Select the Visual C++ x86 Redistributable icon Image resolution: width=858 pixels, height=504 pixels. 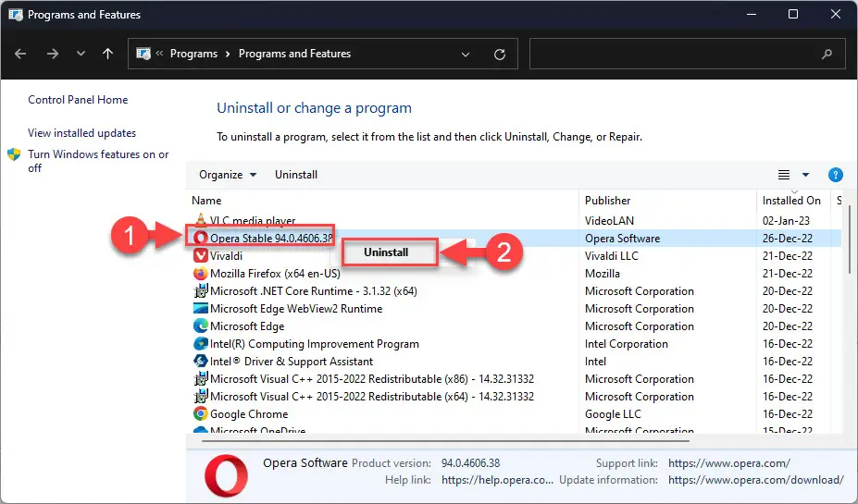201,378
